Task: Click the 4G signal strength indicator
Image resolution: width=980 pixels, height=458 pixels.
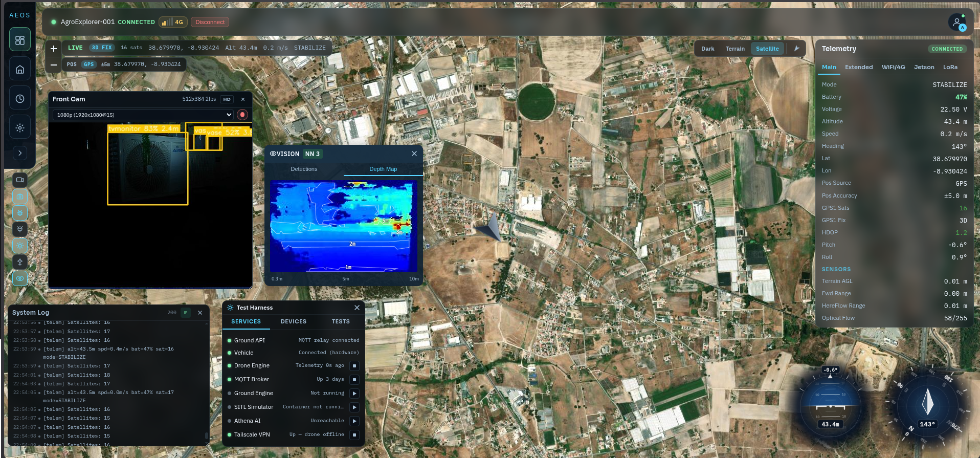Action: click(x=173, y=22)
